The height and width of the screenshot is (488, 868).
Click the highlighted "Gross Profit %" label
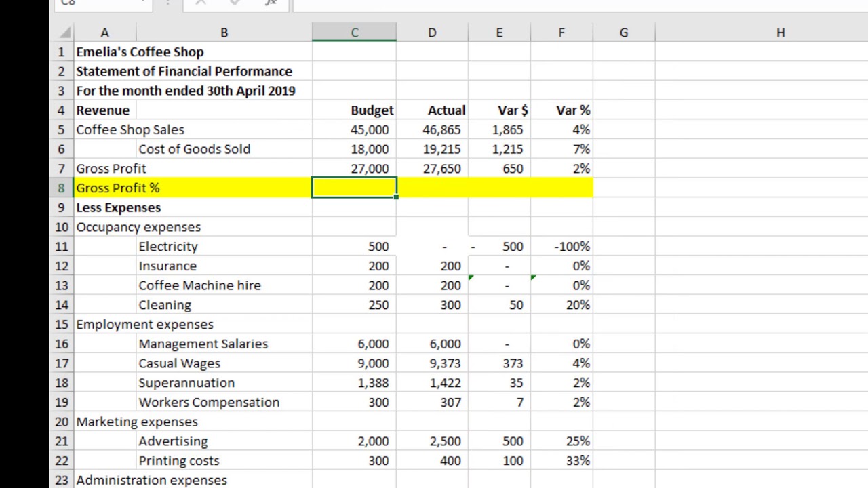coord(118,188)
